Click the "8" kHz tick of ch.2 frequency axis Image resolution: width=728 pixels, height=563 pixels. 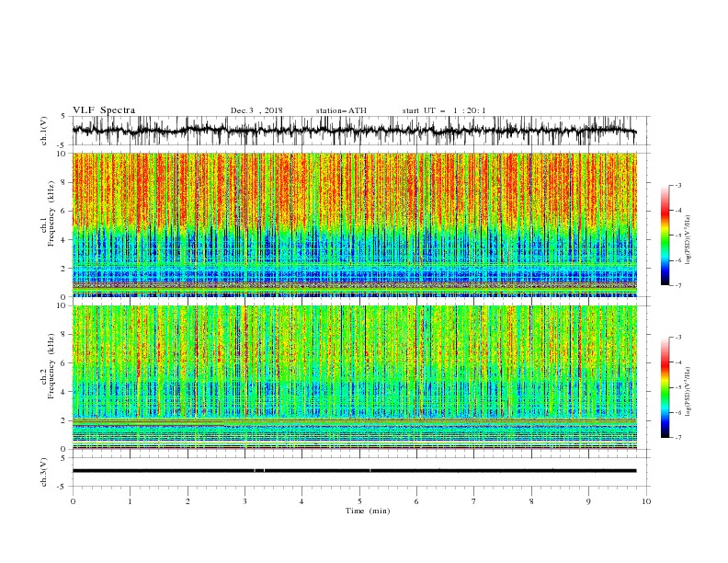[64, 335]
